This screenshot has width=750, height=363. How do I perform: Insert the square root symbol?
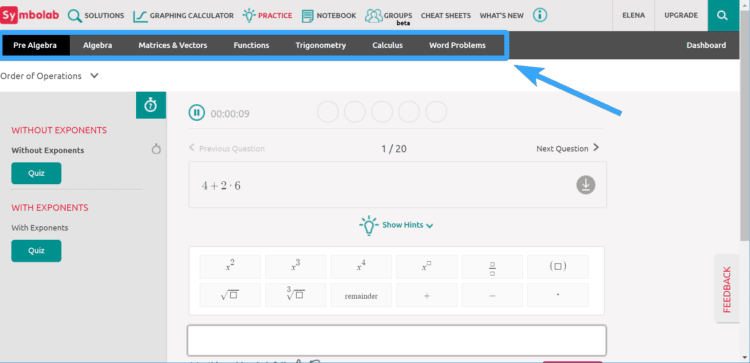pos(230,295)
